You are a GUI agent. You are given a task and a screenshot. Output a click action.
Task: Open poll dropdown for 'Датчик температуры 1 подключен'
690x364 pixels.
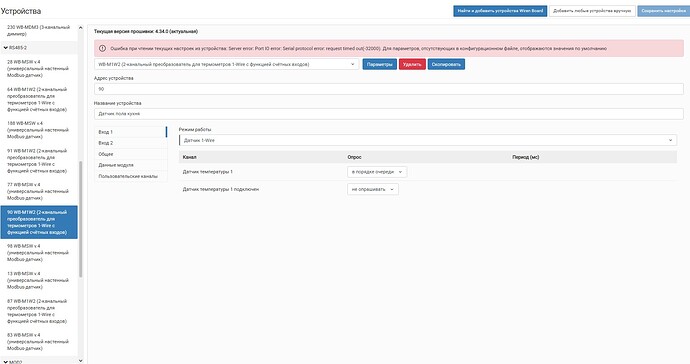[x=373, y=189]
